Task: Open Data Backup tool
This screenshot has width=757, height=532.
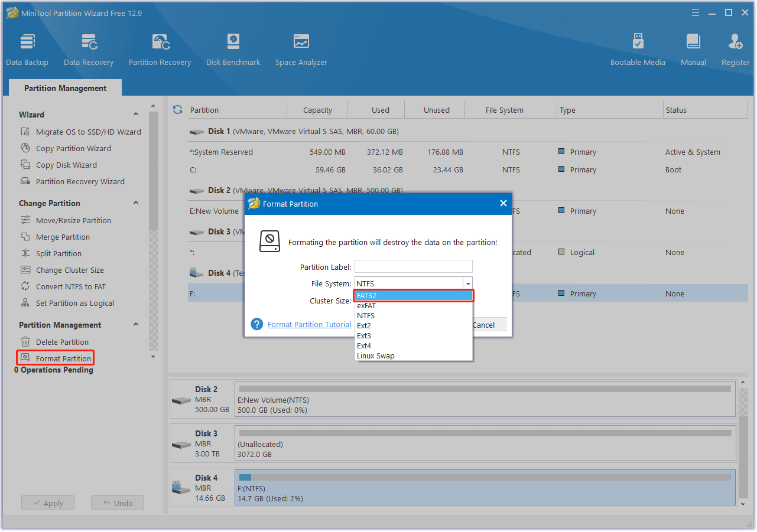Action: pyautogui.click(x=27, y=50)
